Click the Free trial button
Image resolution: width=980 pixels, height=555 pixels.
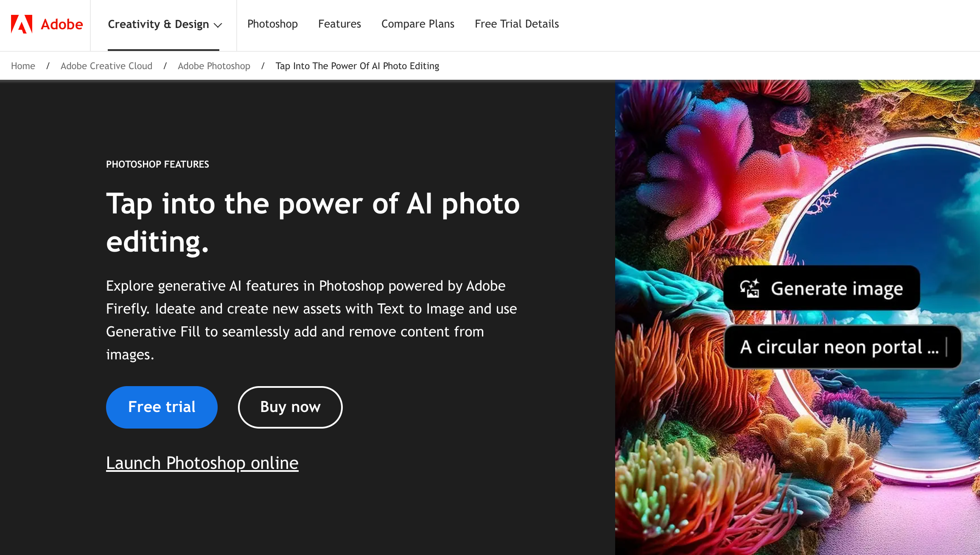[162, 407]
